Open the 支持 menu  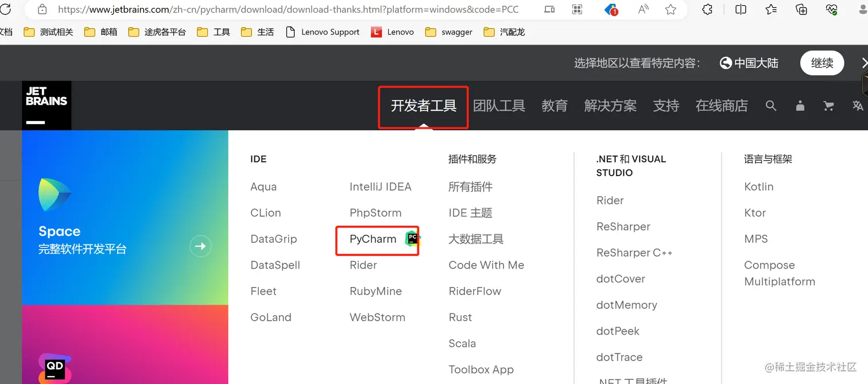tap(666, 106)
